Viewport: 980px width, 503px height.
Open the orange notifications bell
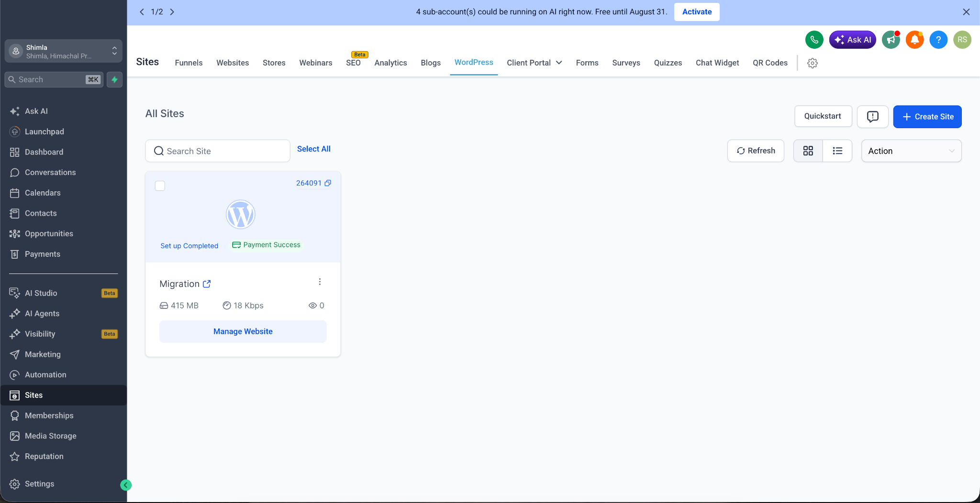pos(914,40)
